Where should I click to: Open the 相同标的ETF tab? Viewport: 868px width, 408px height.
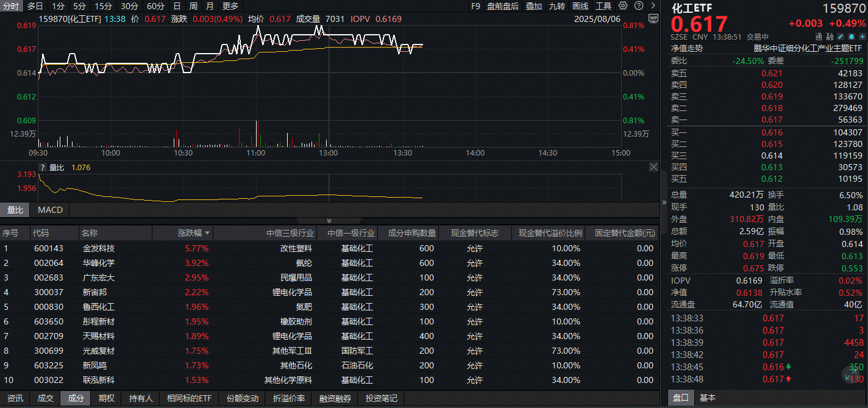tap(189, 398)
